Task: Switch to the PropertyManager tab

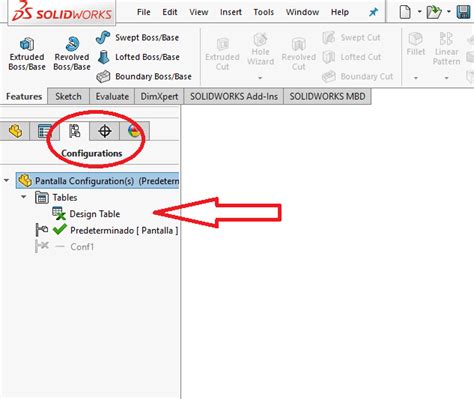Action: click(44, 131)
